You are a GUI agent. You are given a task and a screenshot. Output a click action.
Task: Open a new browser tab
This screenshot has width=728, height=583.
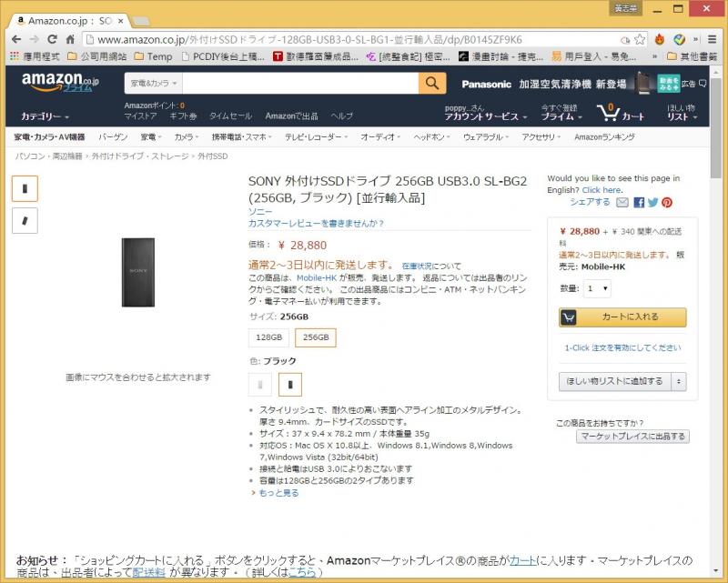click(141, 21)
